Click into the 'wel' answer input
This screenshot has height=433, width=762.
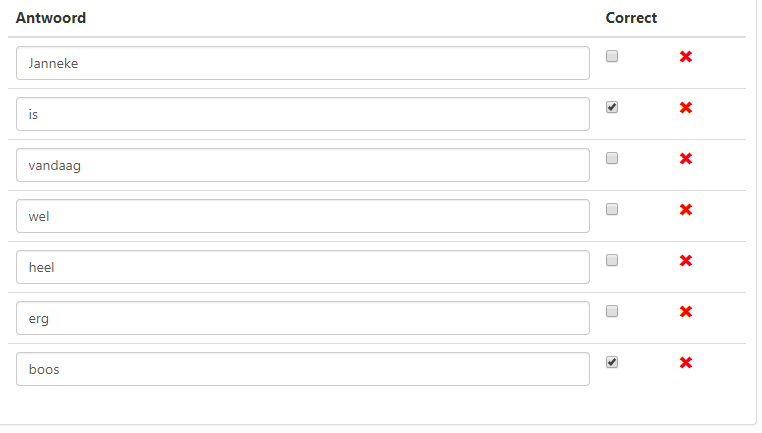[x=302, y=216]
